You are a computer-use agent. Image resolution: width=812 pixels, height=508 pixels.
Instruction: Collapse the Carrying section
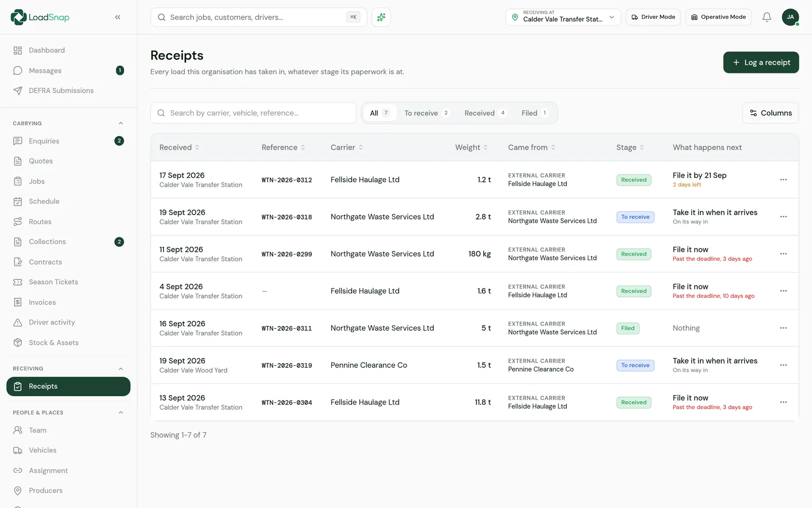[x=121, y=123]
